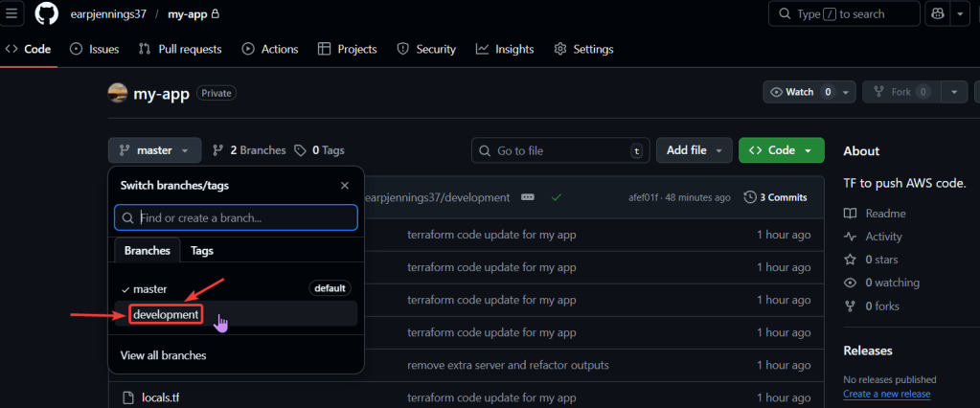Click the green commit status checkmark
The height and width of the screenshot is (408, 980).
(556, 197)
